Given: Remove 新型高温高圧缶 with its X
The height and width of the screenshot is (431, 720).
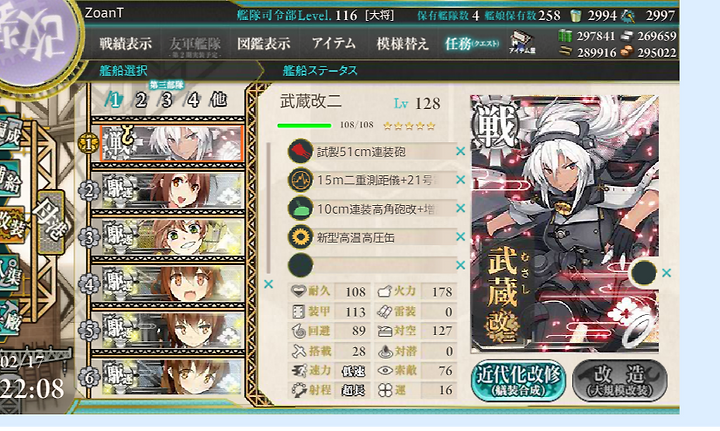Looking at the screenshot, I should pos(461,237).
